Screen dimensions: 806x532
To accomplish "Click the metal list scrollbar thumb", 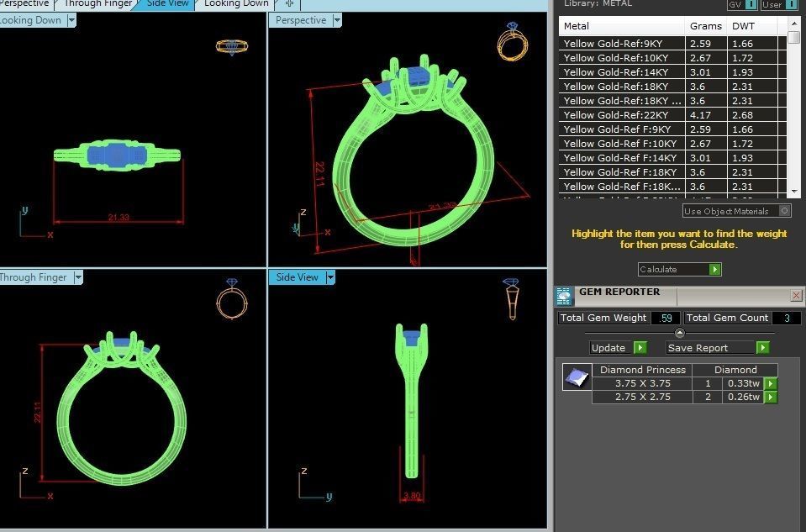I will click(793, 38).
